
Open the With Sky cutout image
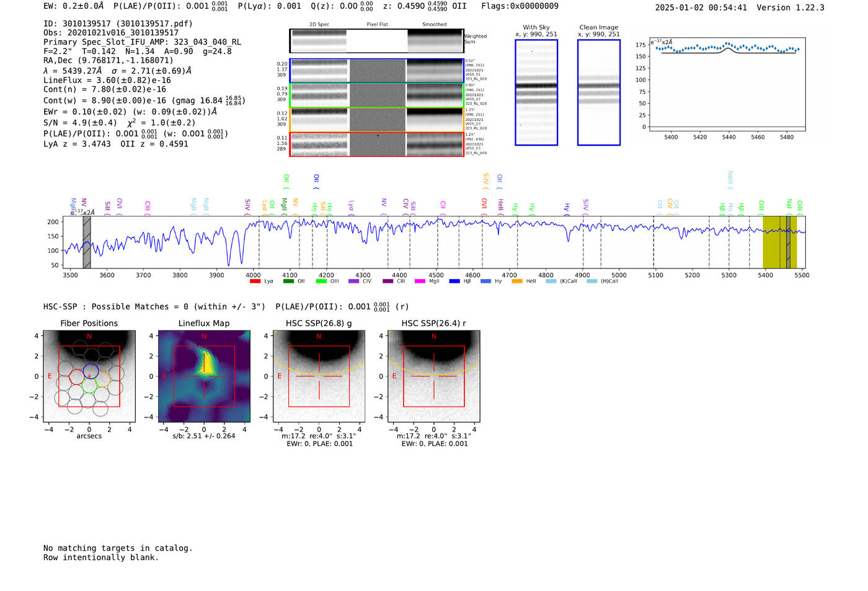[x=536, y=92]
